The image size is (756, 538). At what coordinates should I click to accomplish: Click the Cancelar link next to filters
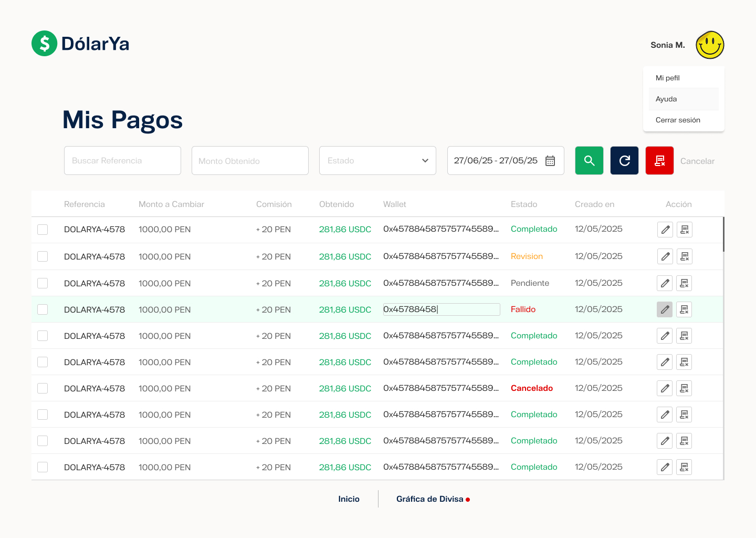[x=697, y=161]
